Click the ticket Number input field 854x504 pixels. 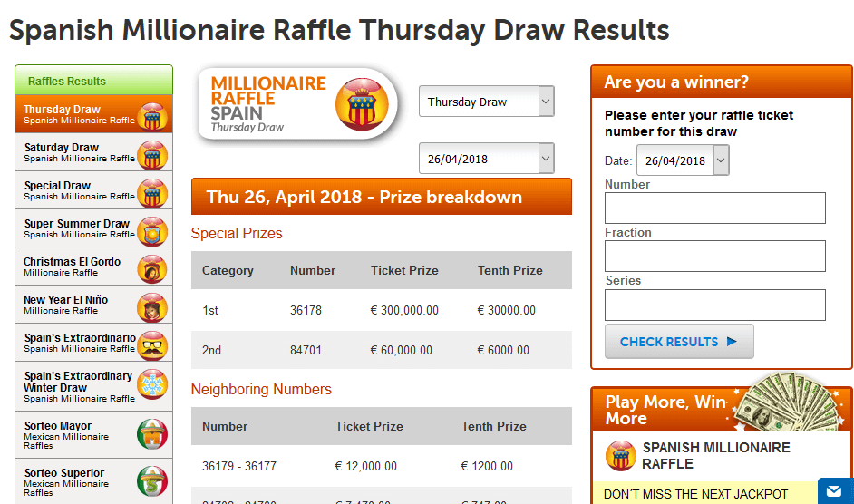[715, 208]
